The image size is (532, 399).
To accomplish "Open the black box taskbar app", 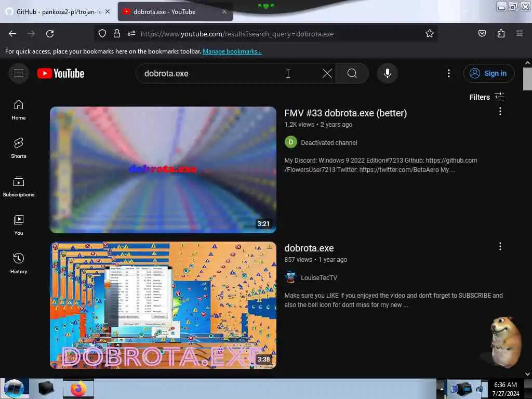I will 46,389.
